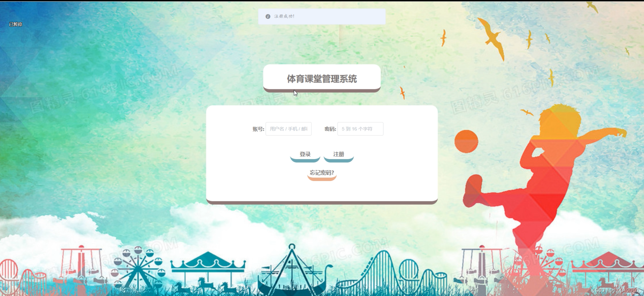Open the 忘记密码? forgot password link

[322, 174]
